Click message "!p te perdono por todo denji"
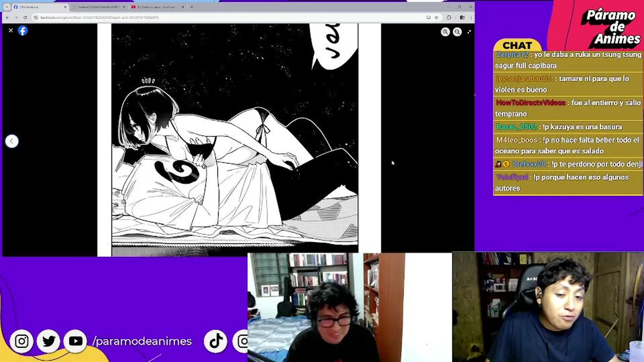This screenshot has height=362, width=644. [596, 164]
